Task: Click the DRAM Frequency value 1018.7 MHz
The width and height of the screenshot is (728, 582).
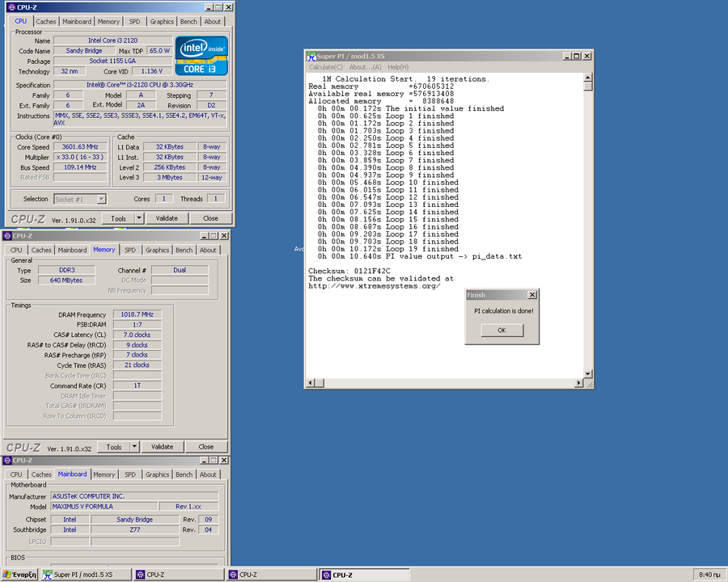Action: click(x=138, y=314)
